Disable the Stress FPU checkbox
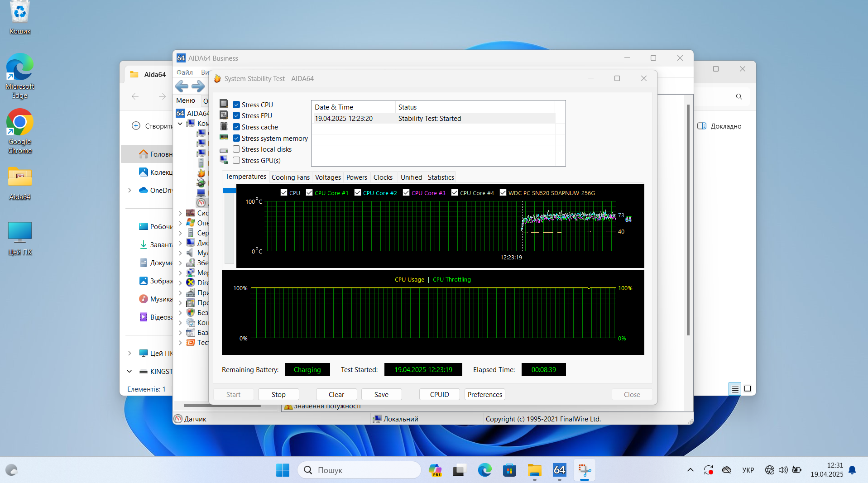This screenshot has width=868, height=483. tap(236, 115)
